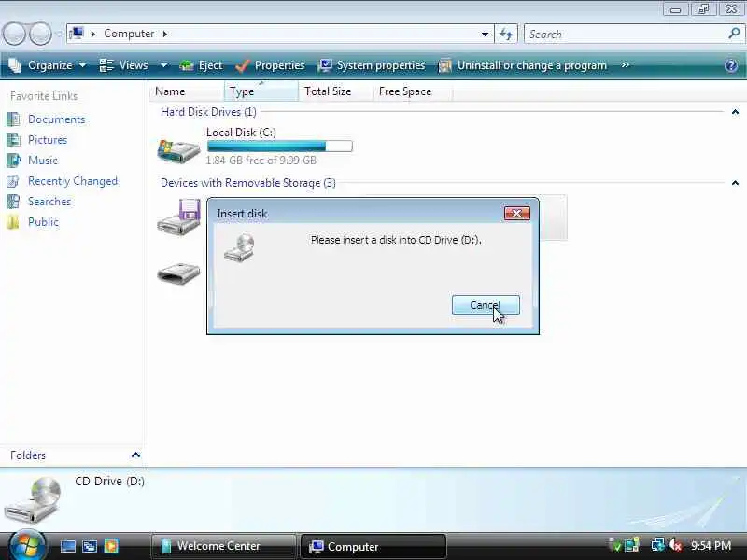
Task: Sort by the Name column header
Action: click(x=188, y=91)
